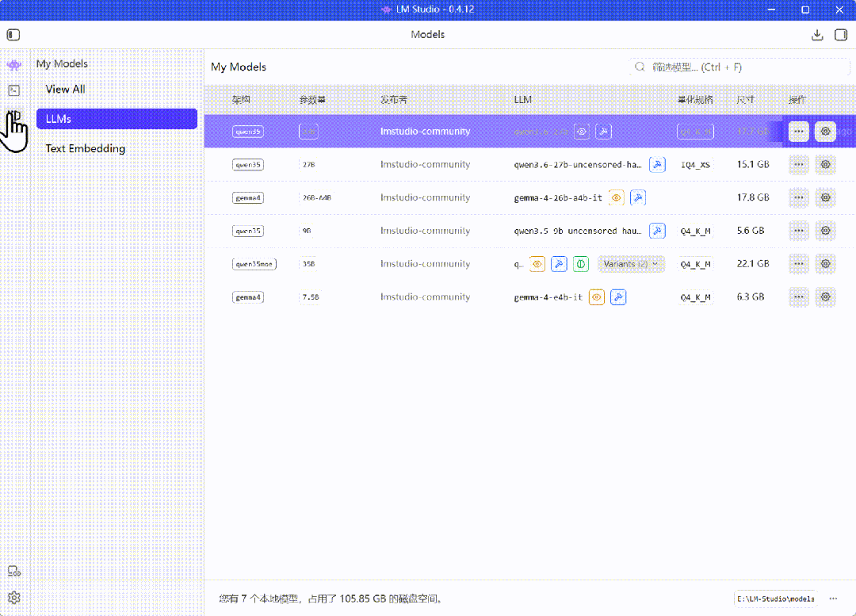Sort by the LLM column header
Viewport: 856px width, 616px height.
click(522, 99)
